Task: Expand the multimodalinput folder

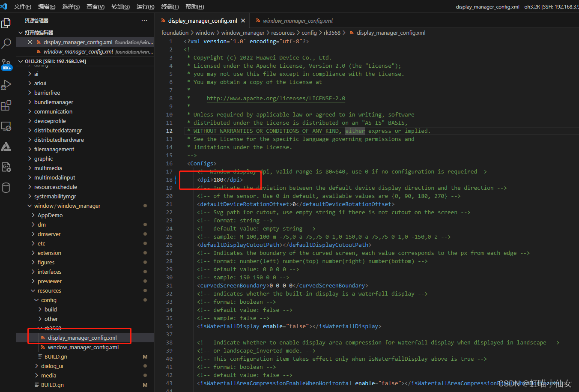Action: pyautogui.click(x=54, y=177)
